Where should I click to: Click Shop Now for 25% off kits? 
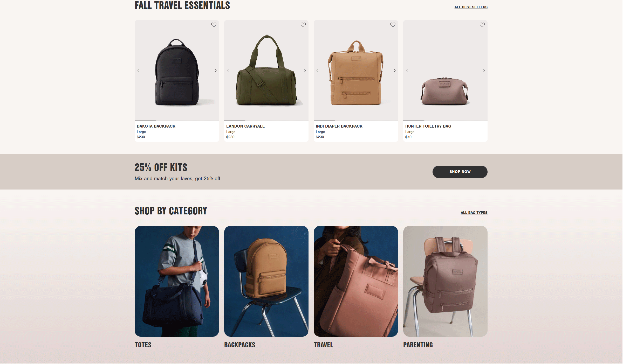click(x=460, y=172)
